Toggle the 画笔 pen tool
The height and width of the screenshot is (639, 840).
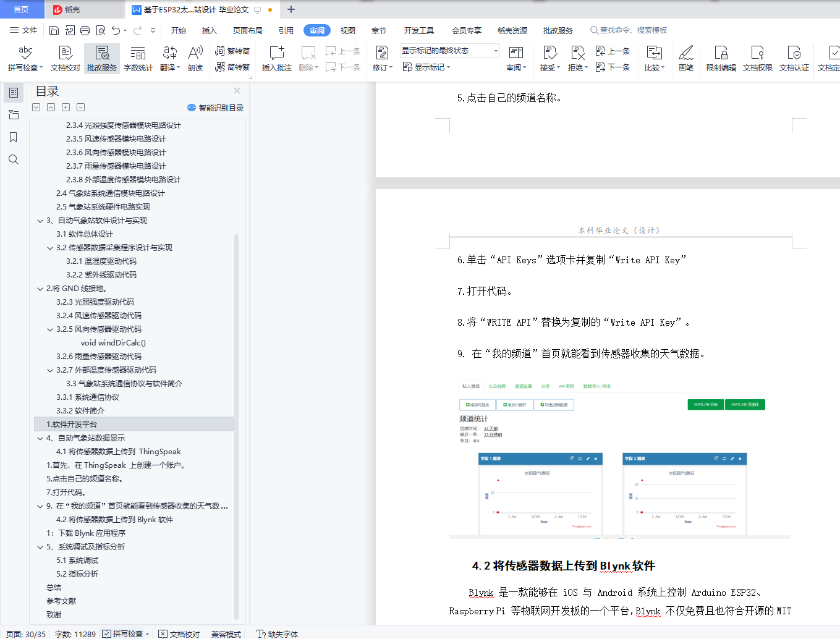pyautogui.click(x=686, y=59)
